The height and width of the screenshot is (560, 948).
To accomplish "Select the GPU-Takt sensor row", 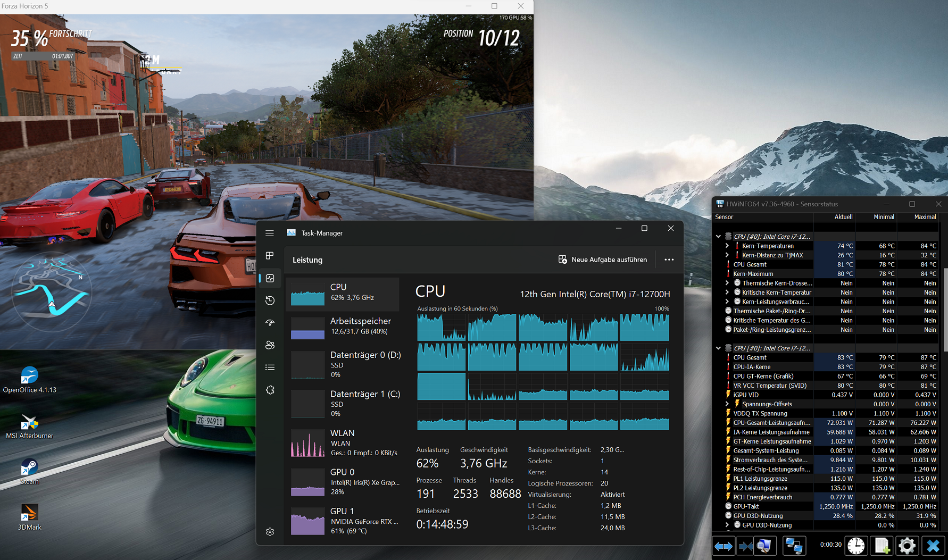I will [826, 506].
